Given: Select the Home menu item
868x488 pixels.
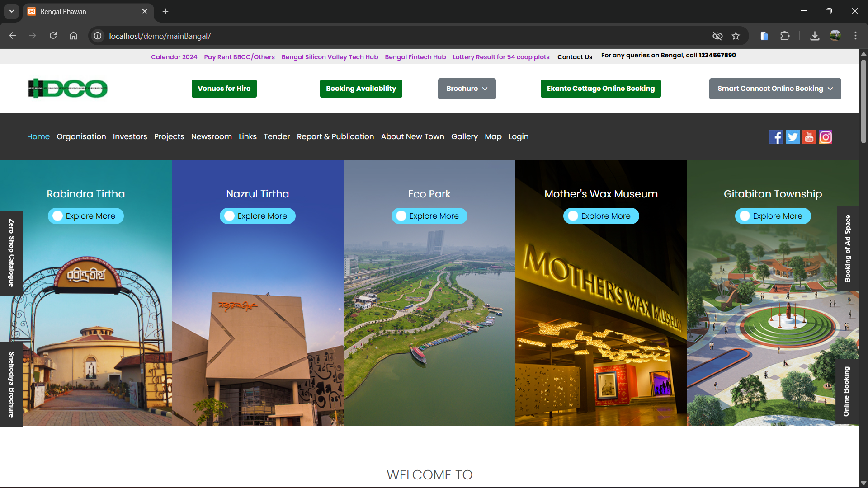Looking at the screenshot, I should (x=38, y=136).
